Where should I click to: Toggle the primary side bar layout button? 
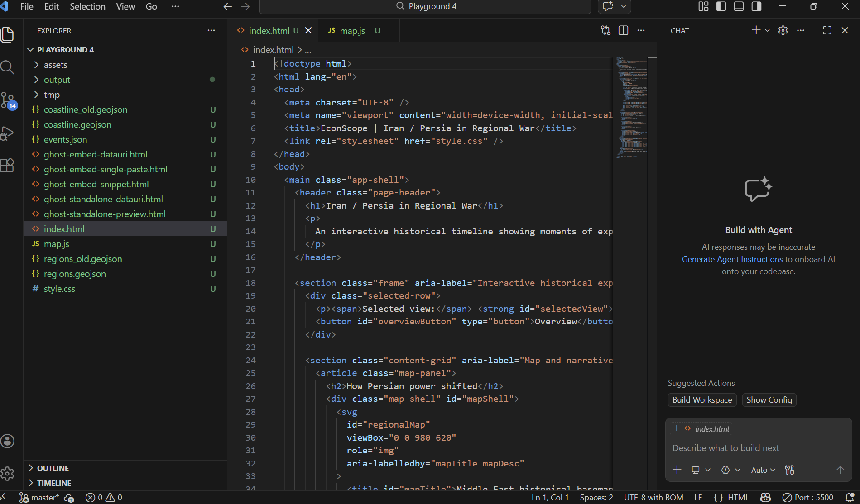pyautogui.click(x=721, y=6)
